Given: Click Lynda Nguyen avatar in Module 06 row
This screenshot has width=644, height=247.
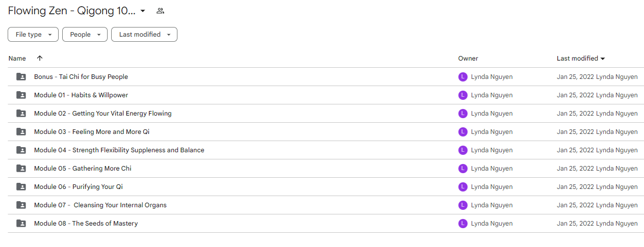Looking at the screenshot, I should point(463,187).
